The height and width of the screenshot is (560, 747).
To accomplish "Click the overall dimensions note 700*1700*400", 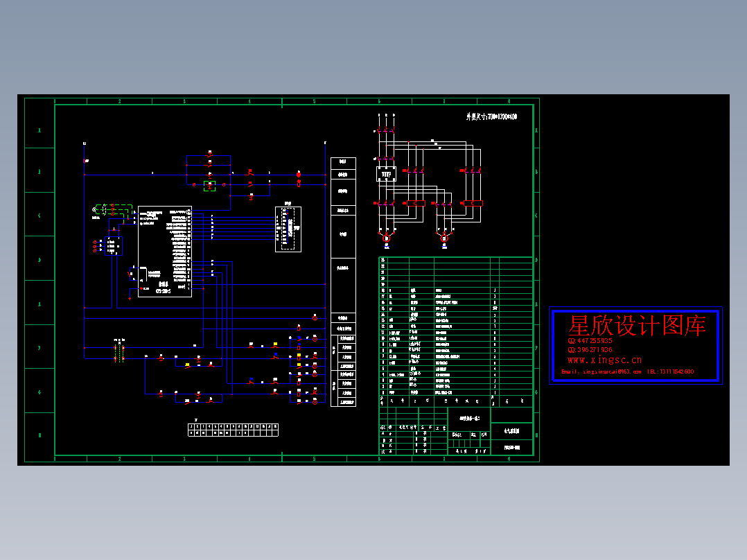I will point(492,116).
